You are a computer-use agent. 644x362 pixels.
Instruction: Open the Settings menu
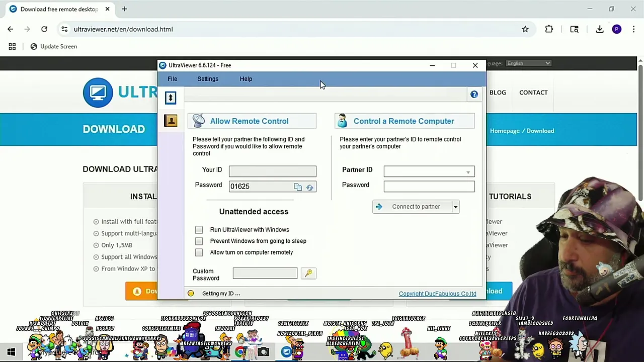[208, 79]
